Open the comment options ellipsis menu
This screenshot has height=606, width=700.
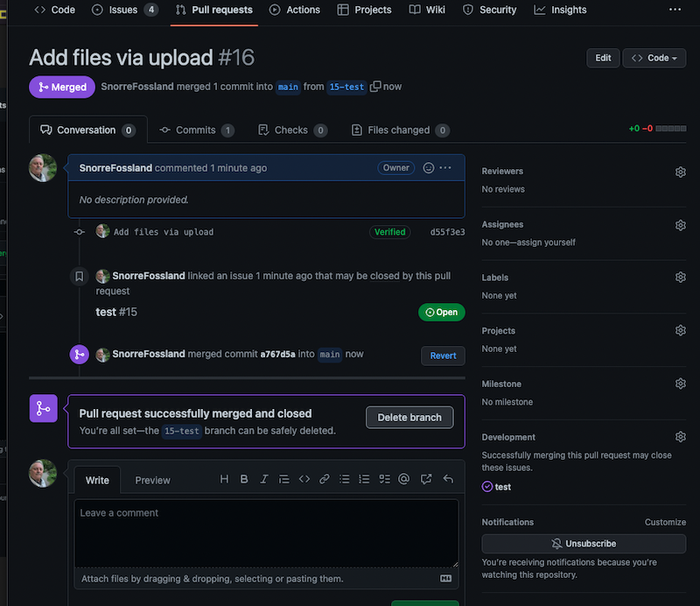(x=445, y=167)
